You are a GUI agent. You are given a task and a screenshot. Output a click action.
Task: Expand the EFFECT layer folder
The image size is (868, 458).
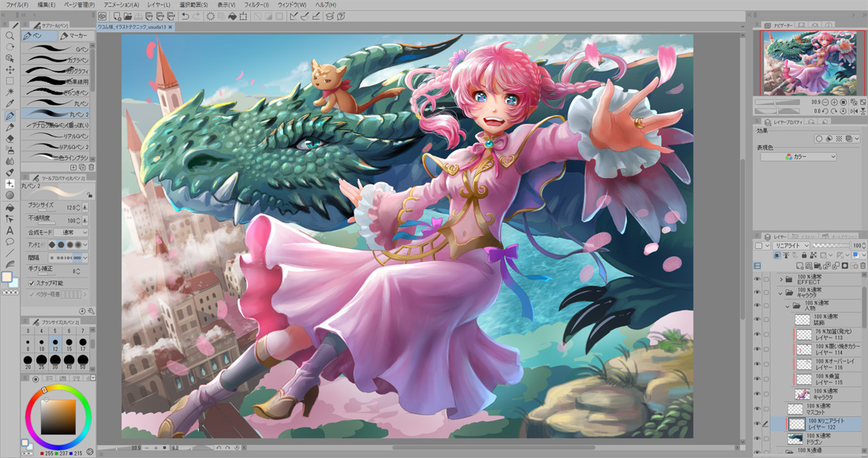coord(781,279)
